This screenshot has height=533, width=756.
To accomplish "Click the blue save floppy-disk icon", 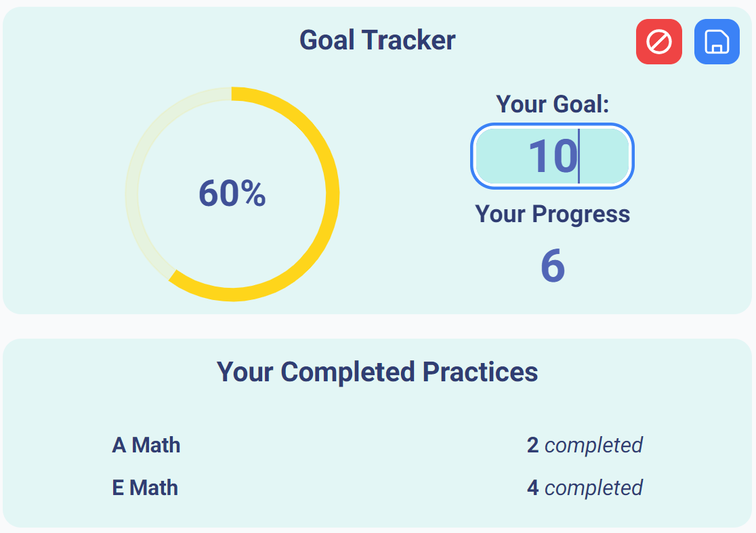I will pyautogui.click(x=717, y=42).
